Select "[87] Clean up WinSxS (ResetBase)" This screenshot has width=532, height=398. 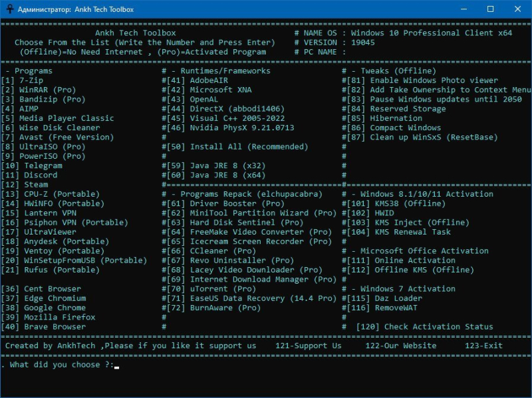click(x=422, y=138)
